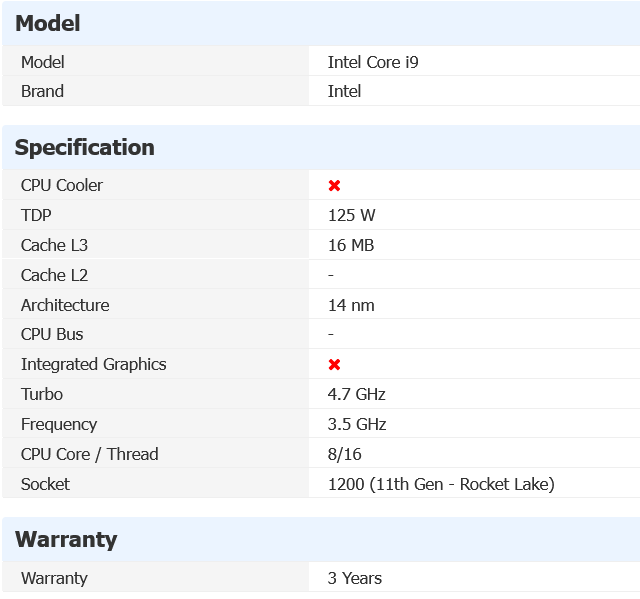
Task: Select the Cache L2 row label
Action: click(x=54, y=275)
